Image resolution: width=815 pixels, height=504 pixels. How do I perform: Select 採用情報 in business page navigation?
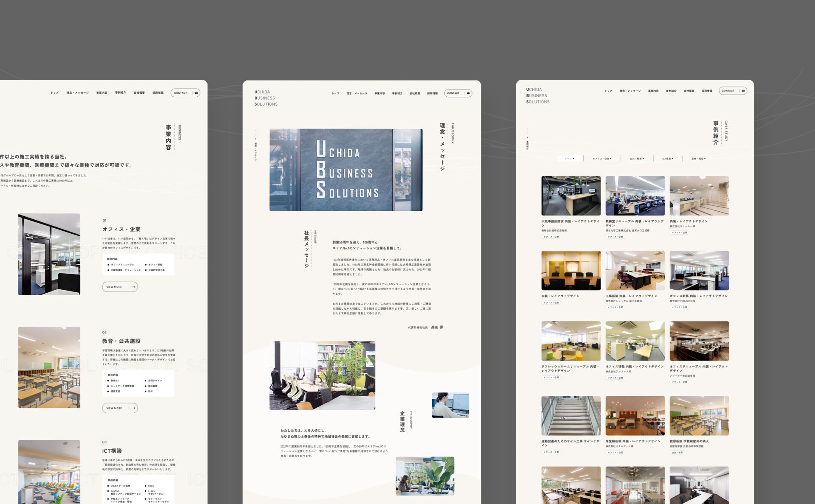158,93
